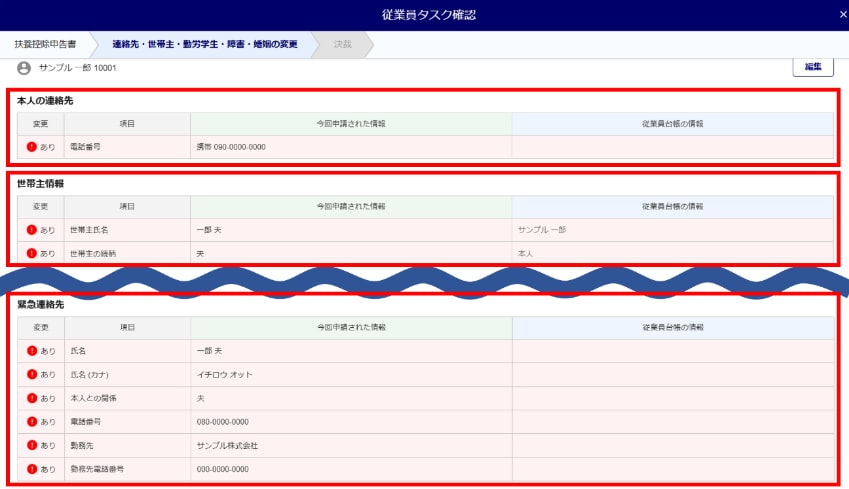849x489 pixels.
Task: Click the alert icon in the 電話番号 row of 本人の連絡先
Action: click(x=32, y=147)
